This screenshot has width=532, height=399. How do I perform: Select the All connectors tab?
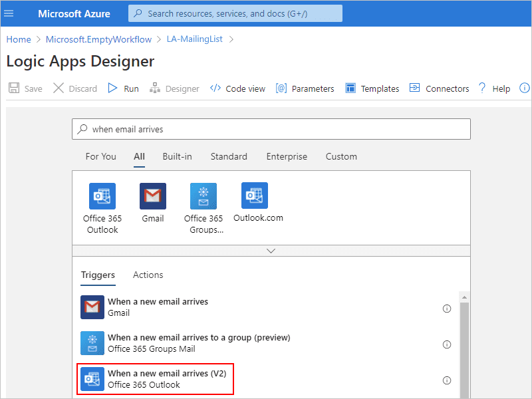[x=139, y=156]
